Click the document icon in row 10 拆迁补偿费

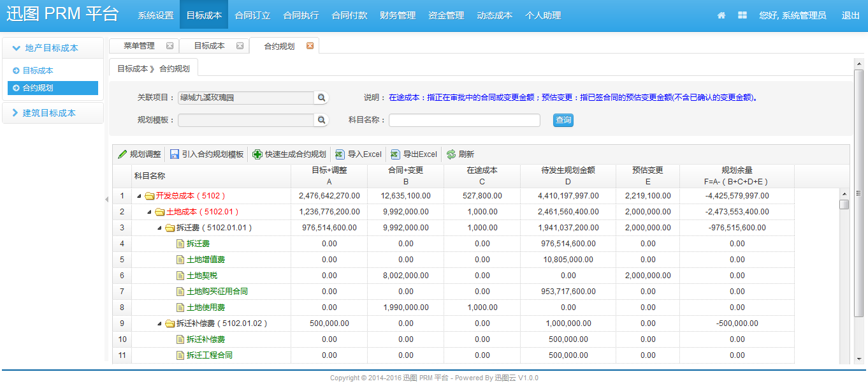coord(180,339)
